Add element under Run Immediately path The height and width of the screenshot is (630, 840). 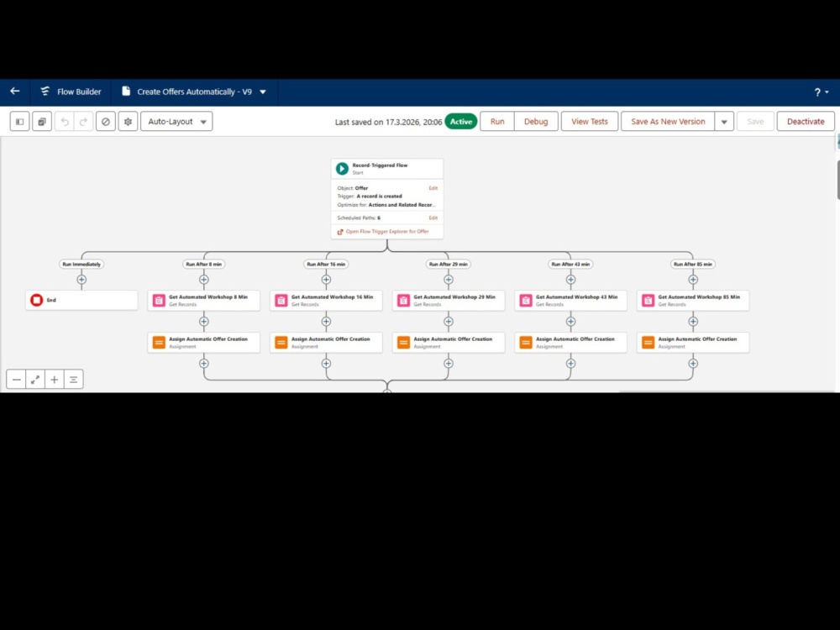pyautogui.click(x=81, y=280)
